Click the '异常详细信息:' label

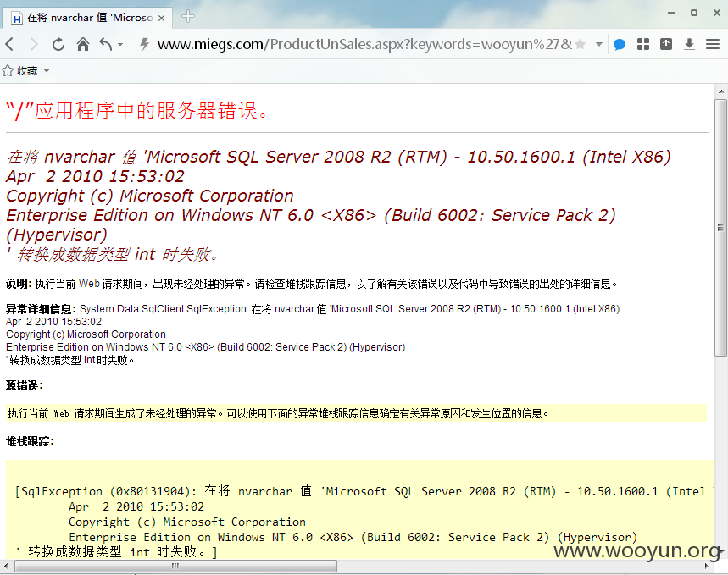[41, 309]
